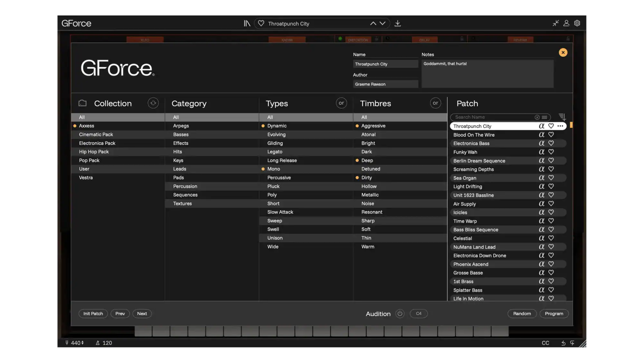Click the collapse window arrows icon
644x363 pixels.
coord(556,23)
